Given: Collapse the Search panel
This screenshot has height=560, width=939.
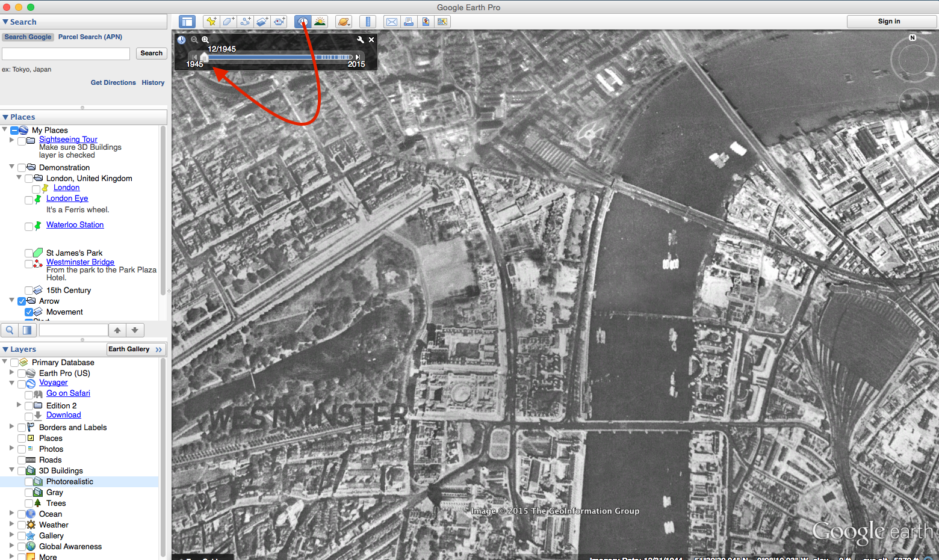Looking at the screenshot, I should [x=5, y=22].
